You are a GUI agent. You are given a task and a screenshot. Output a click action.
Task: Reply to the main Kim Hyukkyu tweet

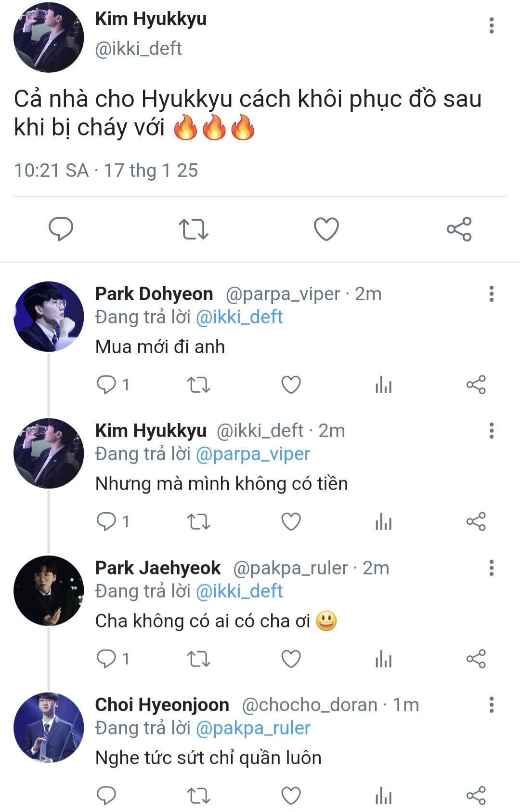[61, 228]
